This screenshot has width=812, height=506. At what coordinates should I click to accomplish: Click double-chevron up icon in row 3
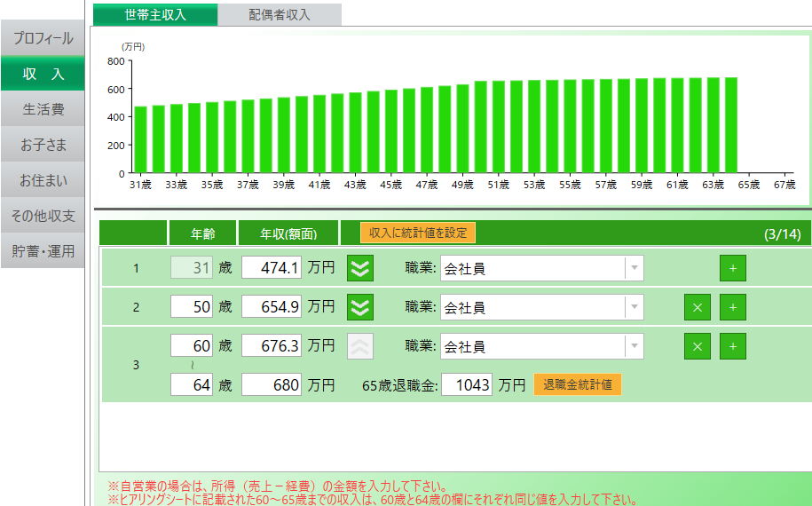360,346
